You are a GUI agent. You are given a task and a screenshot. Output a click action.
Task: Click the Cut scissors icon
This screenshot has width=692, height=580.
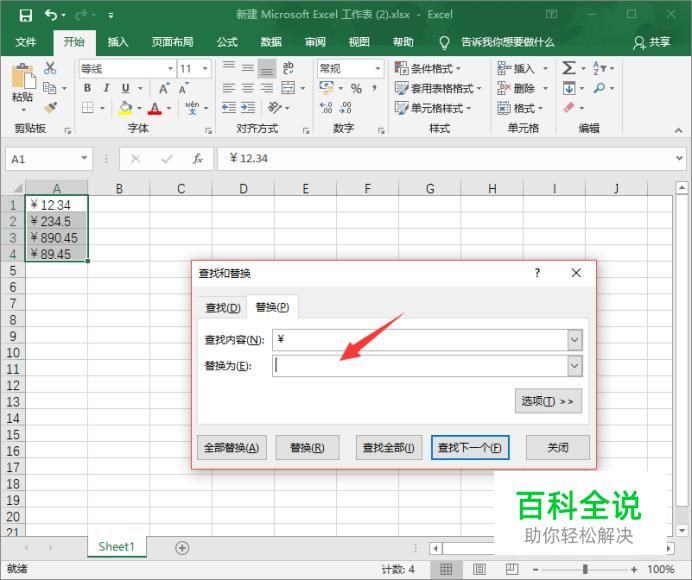50,68
